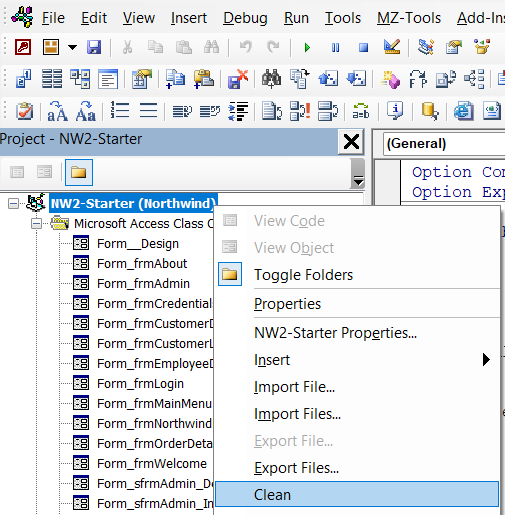Screen dimensions: 505x515
Task: Click the a=b replace icon
Action: (361, 111)
